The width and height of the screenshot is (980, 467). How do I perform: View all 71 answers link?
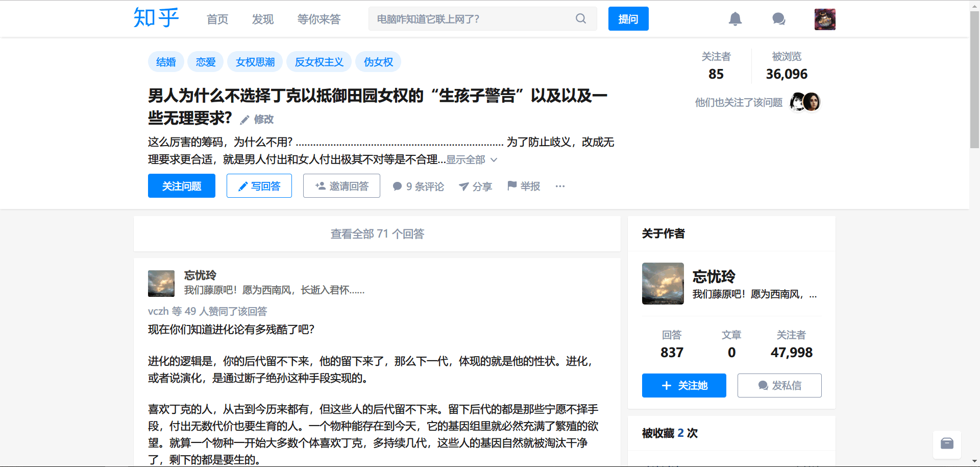pyautogui.click(x=377, y=234)
